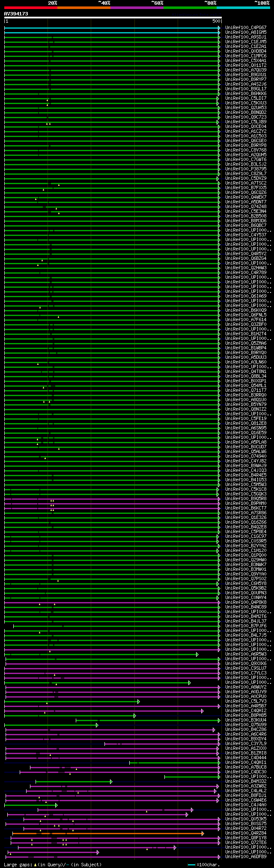
Task: Click hit label UniRef100_C7GWT6
Action: coord(246,160)
